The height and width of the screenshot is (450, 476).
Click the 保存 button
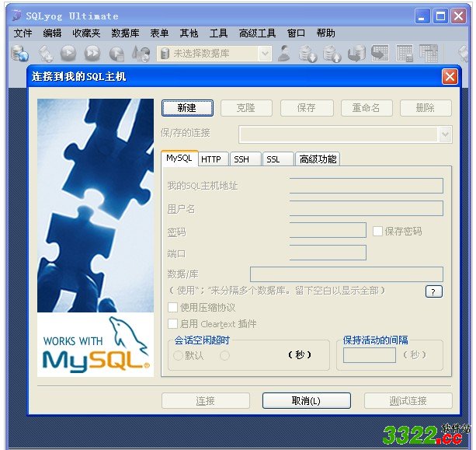307,108
